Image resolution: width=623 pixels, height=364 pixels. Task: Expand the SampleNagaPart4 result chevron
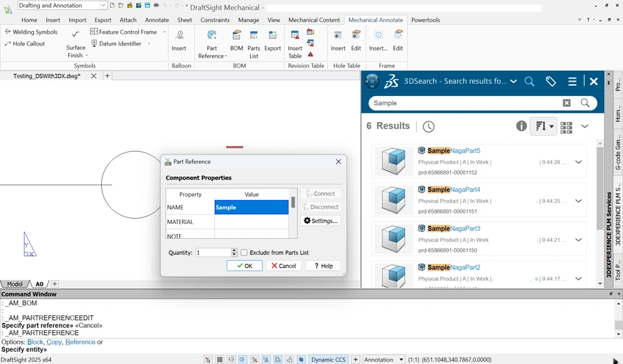point(578,201)
